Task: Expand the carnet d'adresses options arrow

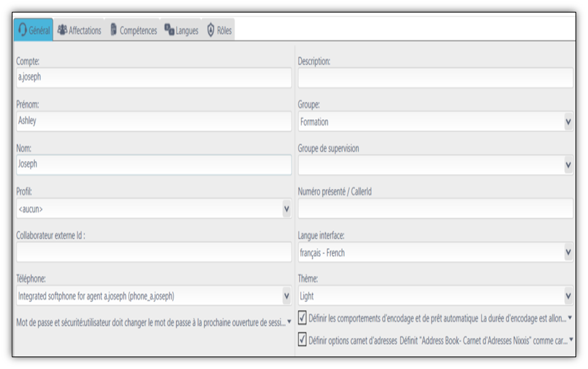Action: 571,340
